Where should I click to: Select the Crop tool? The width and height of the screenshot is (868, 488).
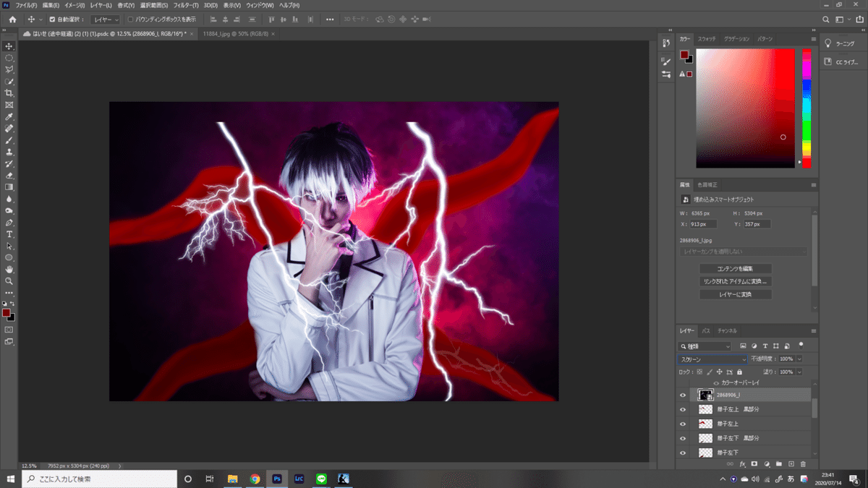click(x=9, y=93)
